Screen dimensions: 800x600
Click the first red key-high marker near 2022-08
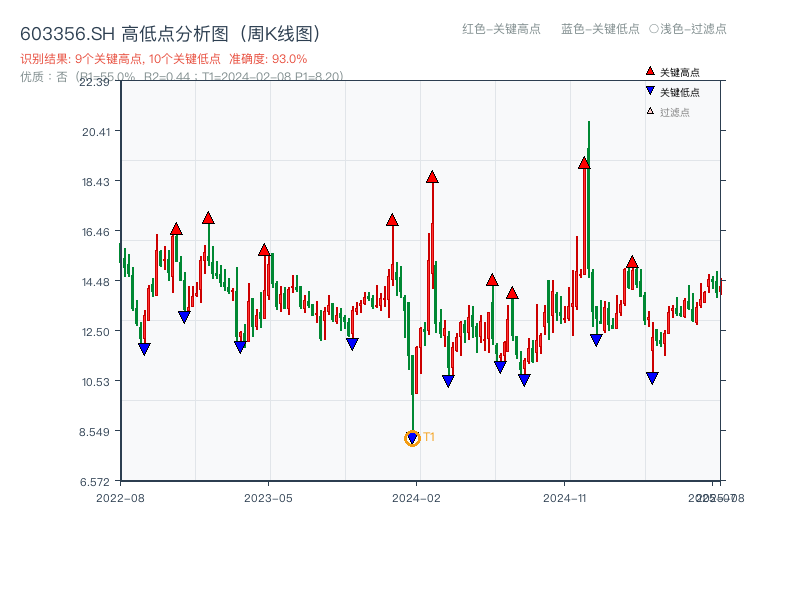coord(176,228)
